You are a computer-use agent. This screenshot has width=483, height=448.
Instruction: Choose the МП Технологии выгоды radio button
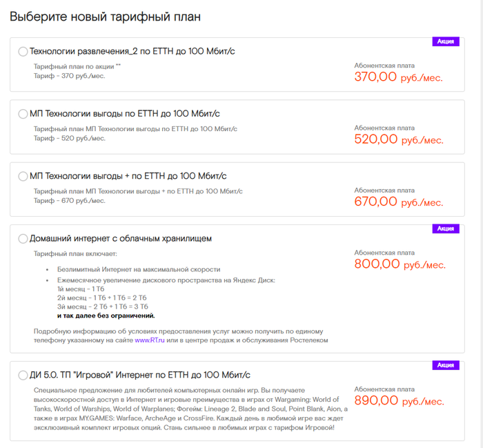tap(23, 114)
